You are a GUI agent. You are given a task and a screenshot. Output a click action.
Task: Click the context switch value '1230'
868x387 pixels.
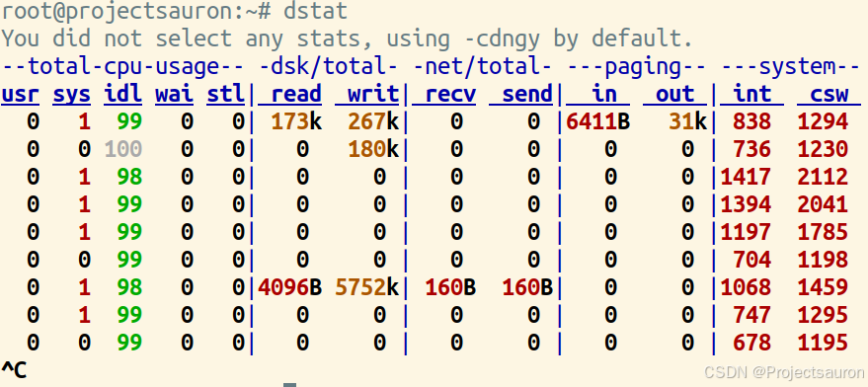823,149
